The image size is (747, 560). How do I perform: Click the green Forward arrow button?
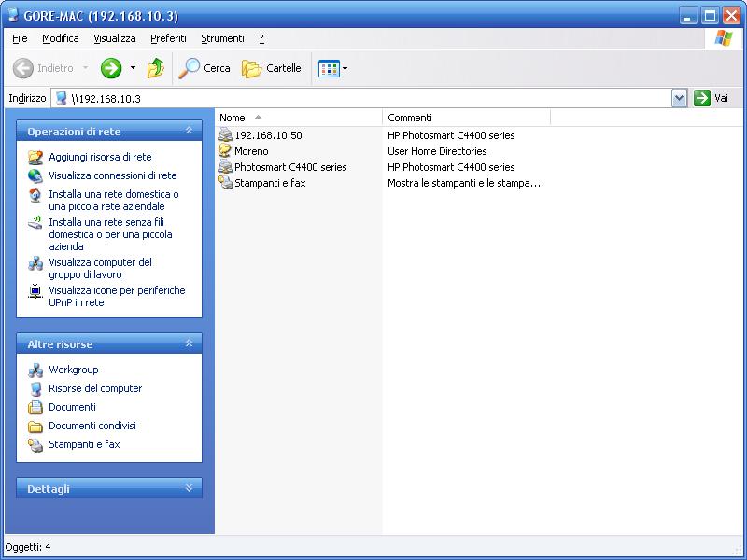click(x=111, y=68)
